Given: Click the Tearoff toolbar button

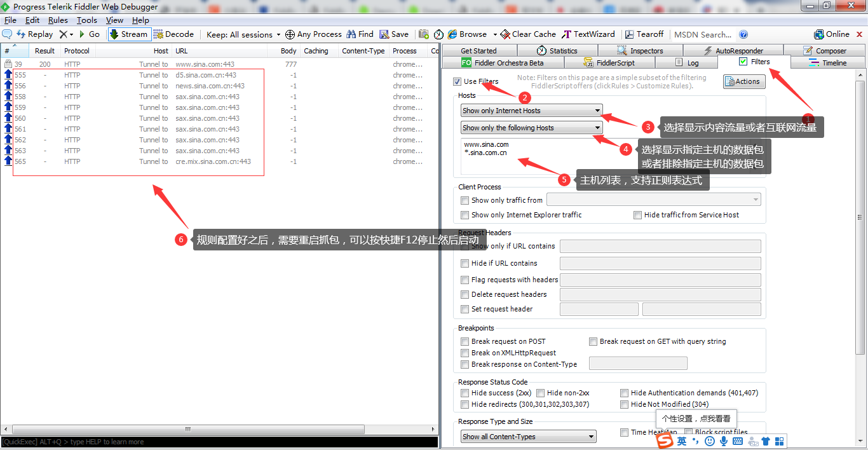Looking at the screenshot, I should [644, 34].
